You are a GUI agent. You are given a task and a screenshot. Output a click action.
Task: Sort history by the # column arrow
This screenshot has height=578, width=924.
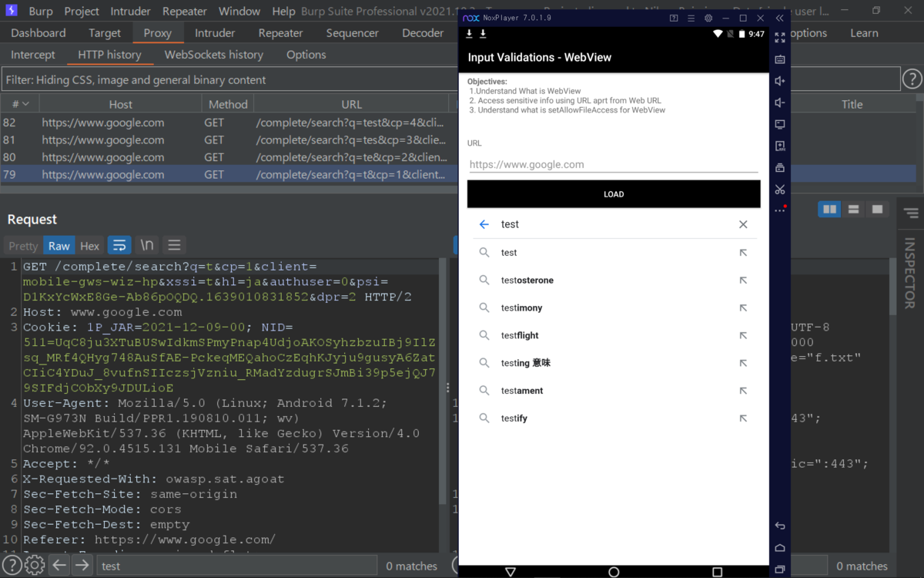pos(25,104)
